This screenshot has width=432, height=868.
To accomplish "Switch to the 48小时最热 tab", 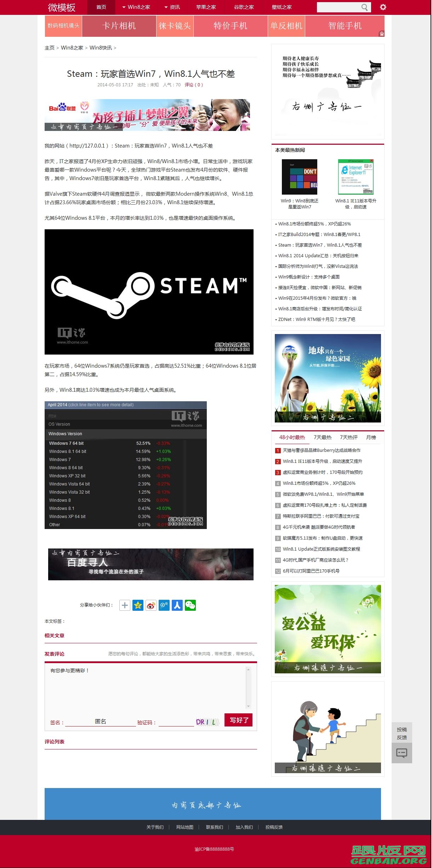I will click(292, 437).
